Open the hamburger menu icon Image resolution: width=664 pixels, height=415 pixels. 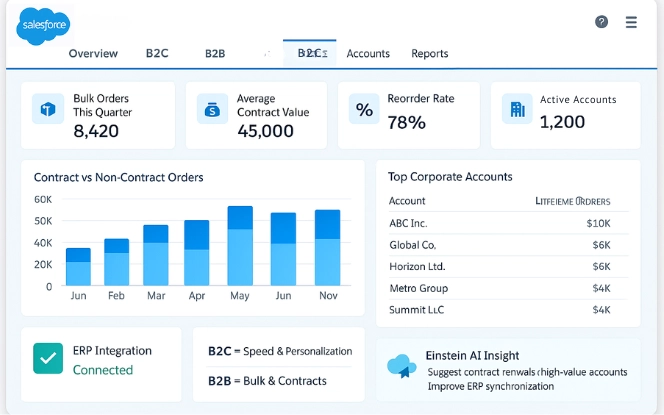(x=631, y=22)
